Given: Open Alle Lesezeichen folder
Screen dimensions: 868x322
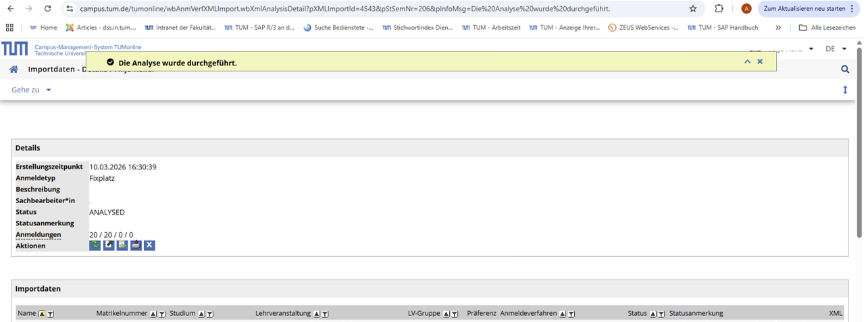Looking at the screenshot, I should pyautogui.click(x=827, y=28).
